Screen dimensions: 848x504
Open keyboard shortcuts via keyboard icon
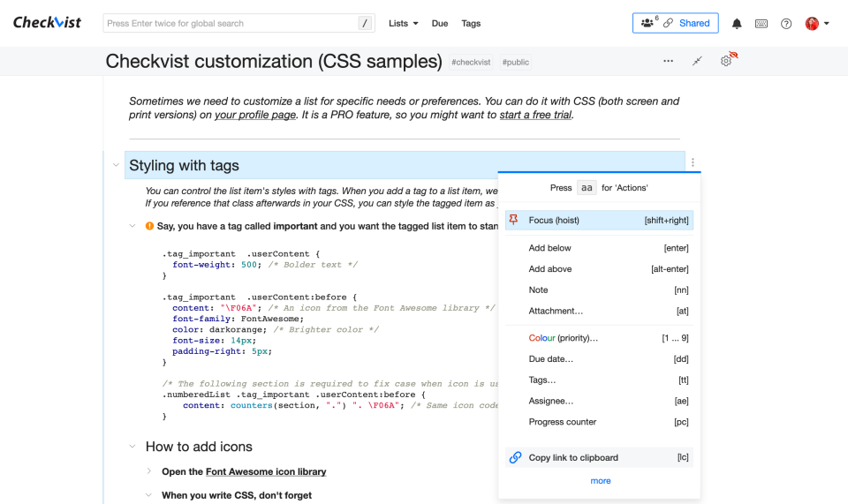pos(761,24)
